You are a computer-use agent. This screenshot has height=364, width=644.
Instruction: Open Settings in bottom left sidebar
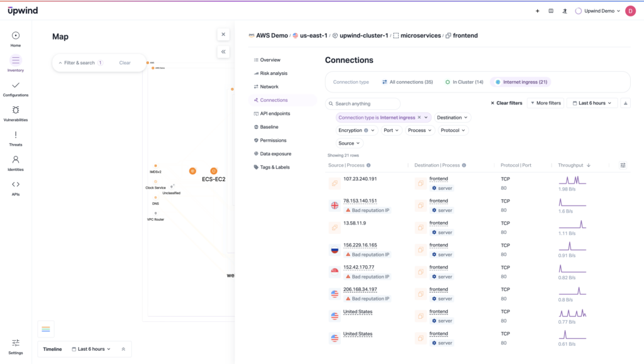16,346
